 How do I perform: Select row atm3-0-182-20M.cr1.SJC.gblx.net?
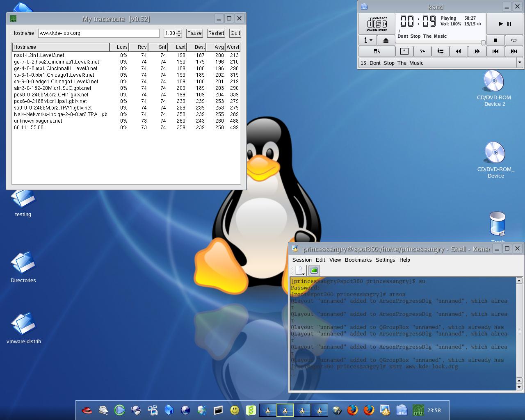coord(126,88)
